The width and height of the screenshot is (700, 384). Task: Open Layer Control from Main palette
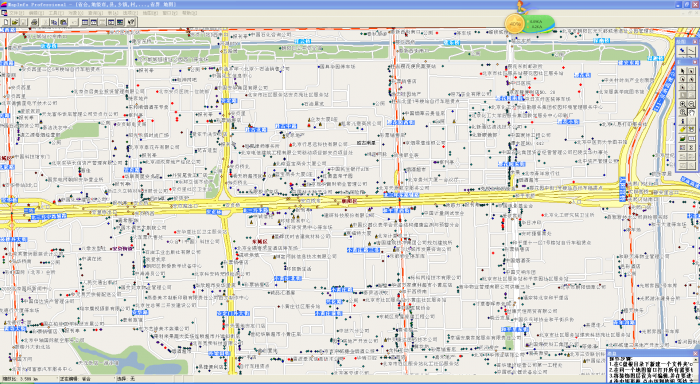[x=682, y=138]
